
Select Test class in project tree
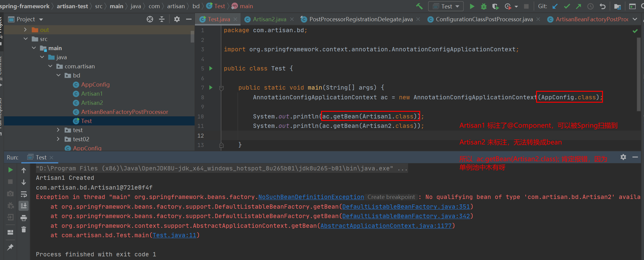pyautogui.click(x=86, y=121)
